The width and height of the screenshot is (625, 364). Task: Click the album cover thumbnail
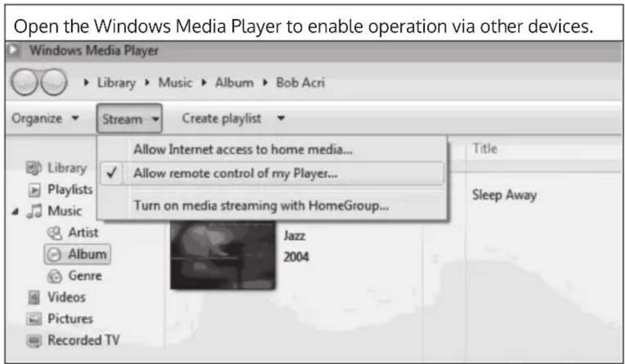pos(222,255)
